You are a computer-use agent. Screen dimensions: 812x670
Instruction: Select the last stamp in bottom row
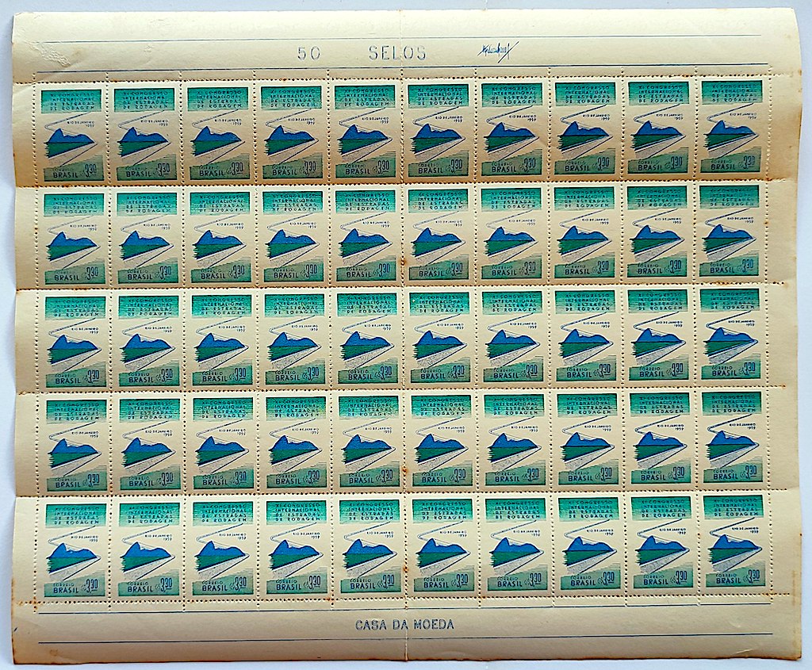(733, 542)
